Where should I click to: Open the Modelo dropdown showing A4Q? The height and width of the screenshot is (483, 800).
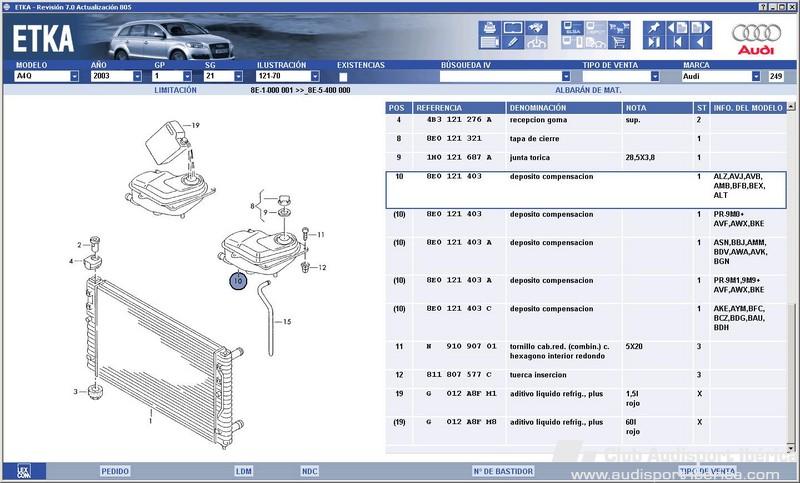pos(75,76)
